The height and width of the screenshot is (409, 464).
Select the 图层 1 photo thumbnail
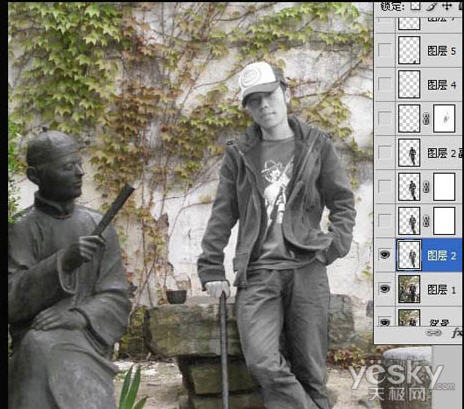[409, 289]
